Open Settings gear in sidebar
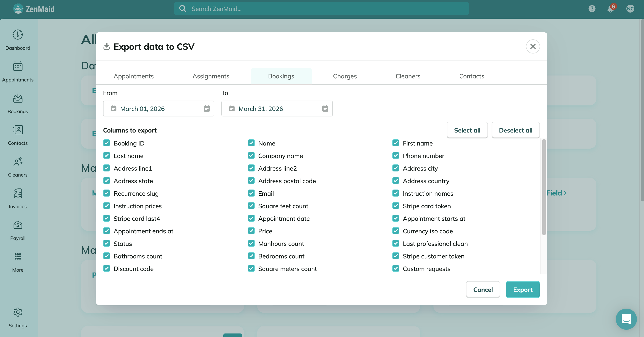Screen dimensions: 644x337 pyautogui.click(x=17, y=312)
